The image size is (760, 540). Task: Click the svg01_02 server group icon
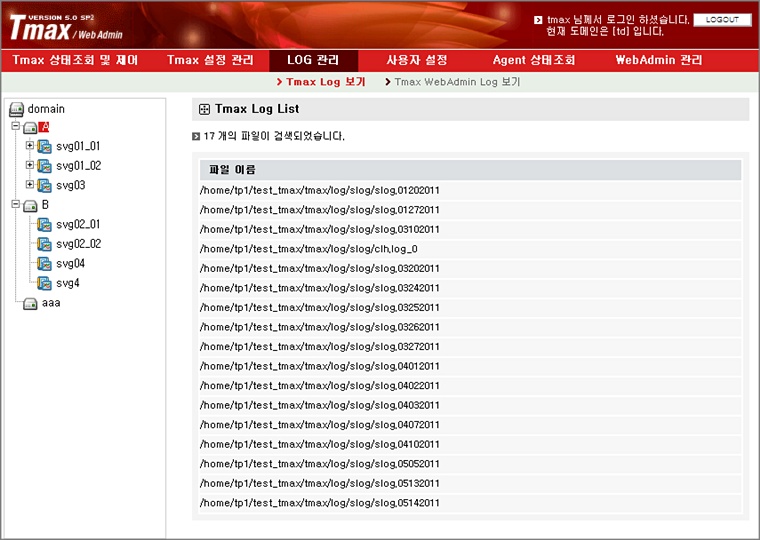tap(44, 166)
